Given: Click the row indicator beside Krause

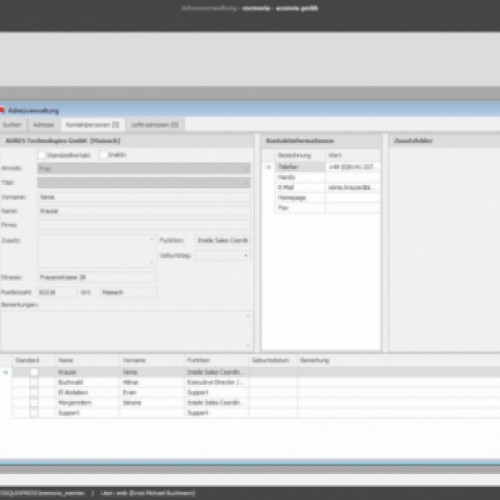Looking at the screenshot, I should (6, 372).
